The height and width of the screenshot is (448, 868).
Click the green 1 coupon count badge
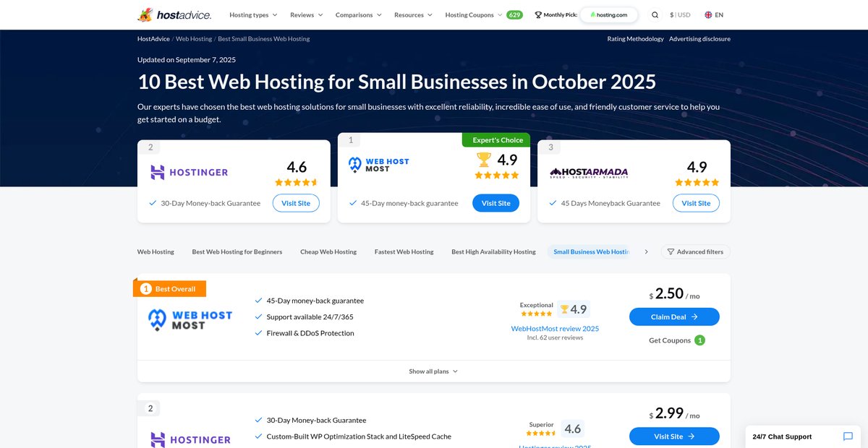pos(699,340)
